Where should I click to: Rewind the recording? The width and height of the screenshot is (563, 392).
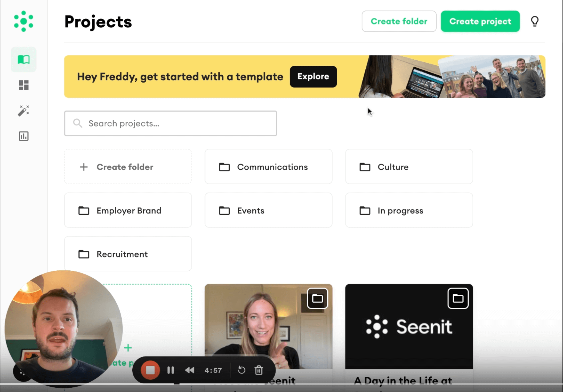(190, 370)
